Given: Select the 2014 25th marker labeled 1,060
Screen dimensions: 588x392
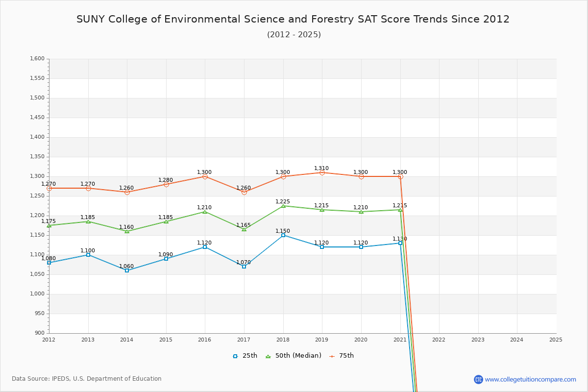Looking at the screenshot, I should coord(127,270).
